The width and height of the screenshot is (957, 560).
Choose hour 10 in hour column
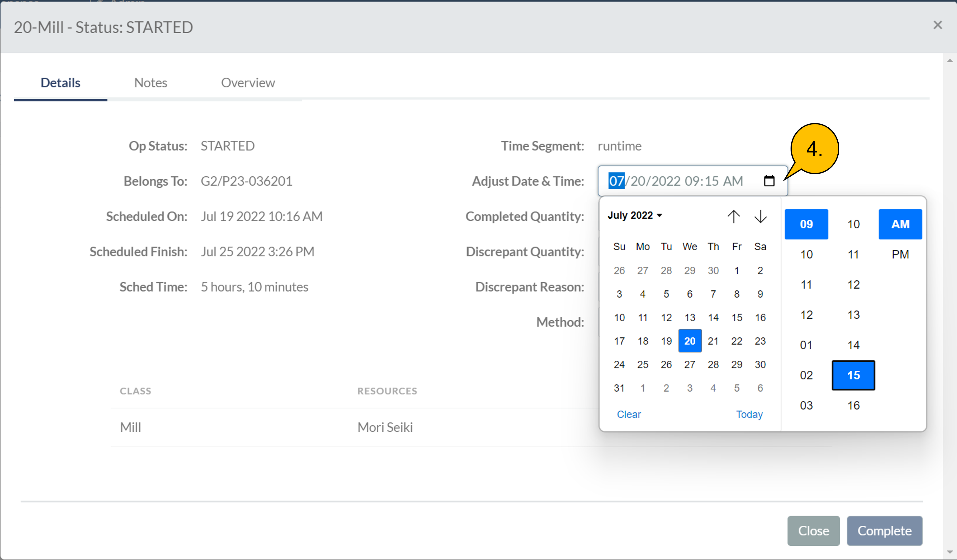(x=806, y=254)
